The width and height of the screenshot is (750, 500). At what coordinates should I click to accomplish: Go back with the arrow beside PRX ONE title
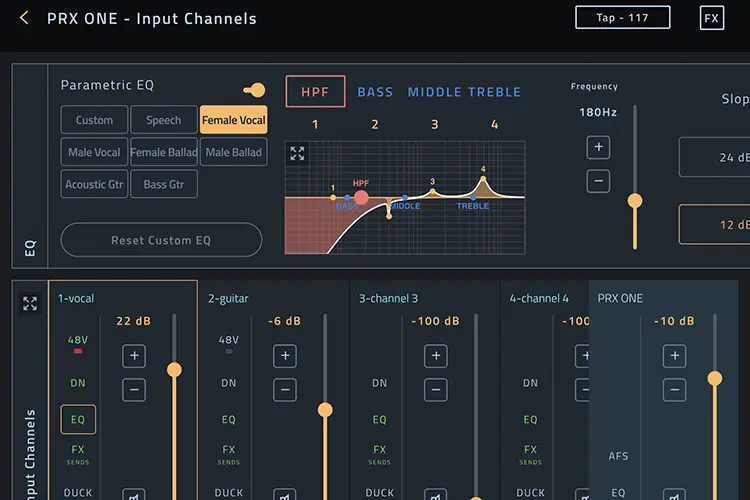(x=24, y=18)
